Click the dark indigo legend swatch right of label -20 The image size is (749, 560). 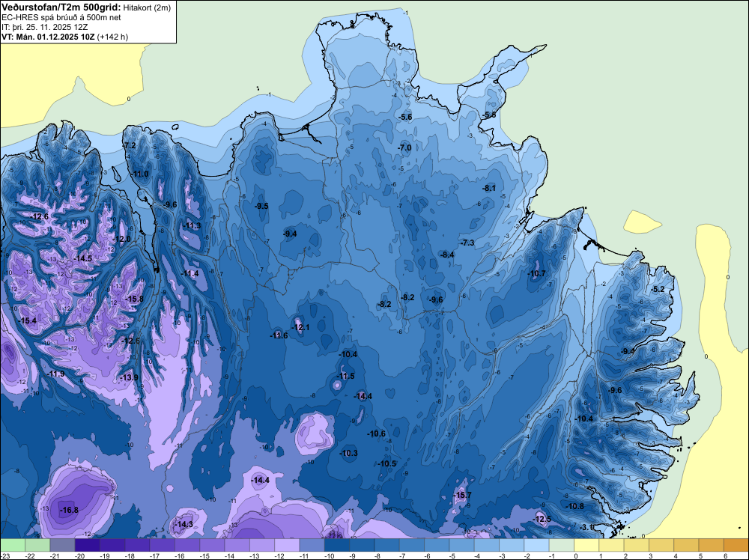point(88,545)
